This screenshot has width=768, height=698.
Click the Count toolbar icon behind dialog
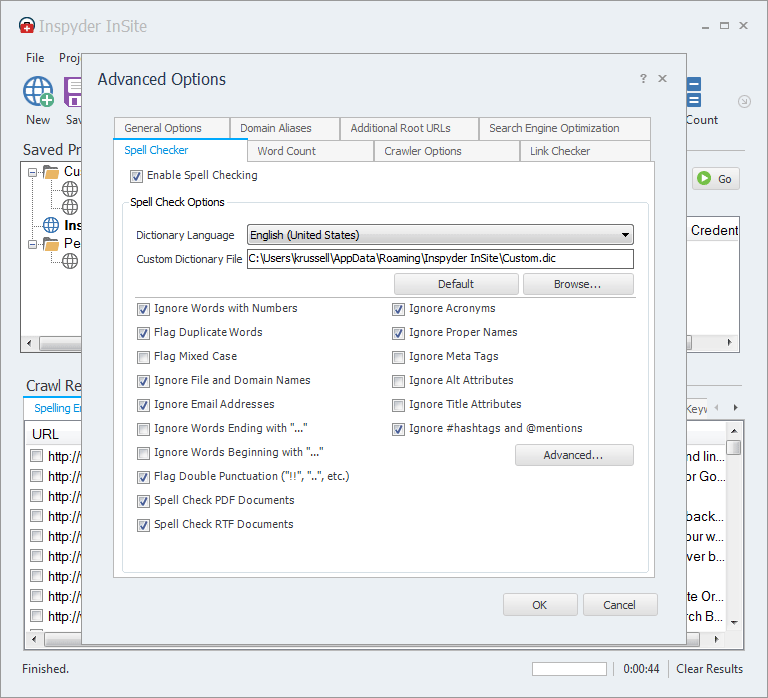[694, 92]
